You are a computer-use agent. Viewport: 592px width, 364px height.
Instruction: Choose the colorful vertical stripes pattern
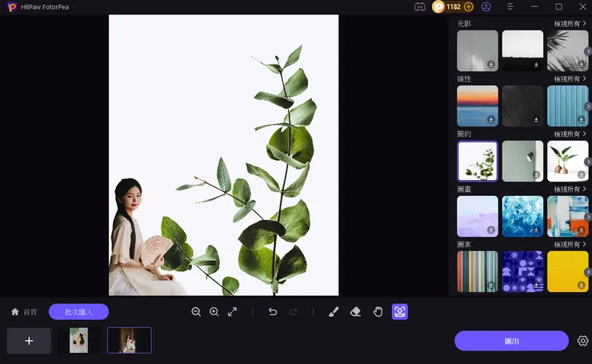click(478, 271)
